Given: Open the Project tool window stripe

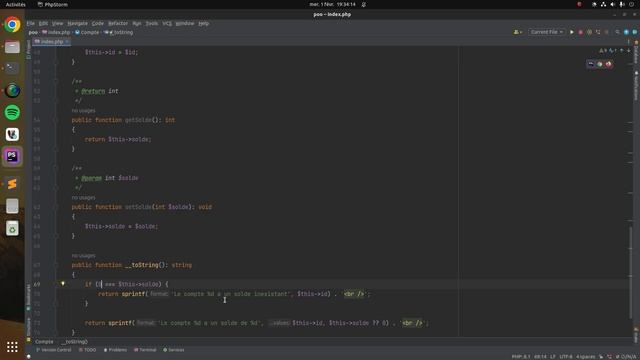Looking at the screenshot, I should [x=29, y=49].
